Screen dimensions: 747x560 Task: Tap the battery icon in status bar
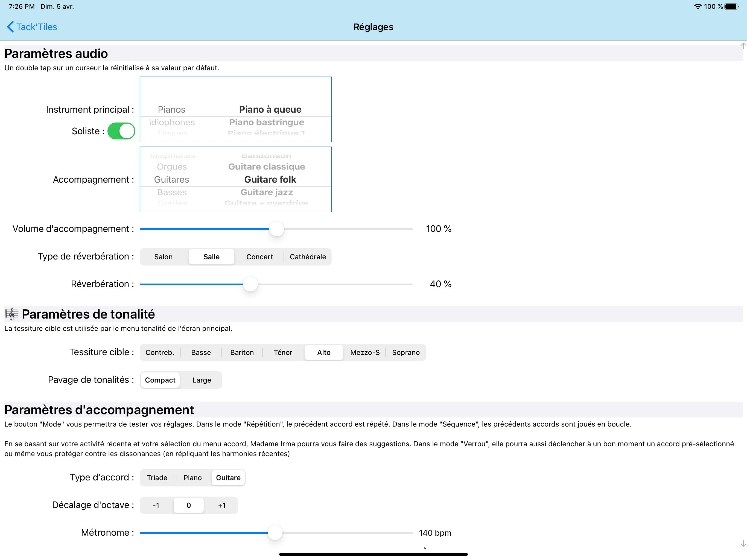coord(731,6)
